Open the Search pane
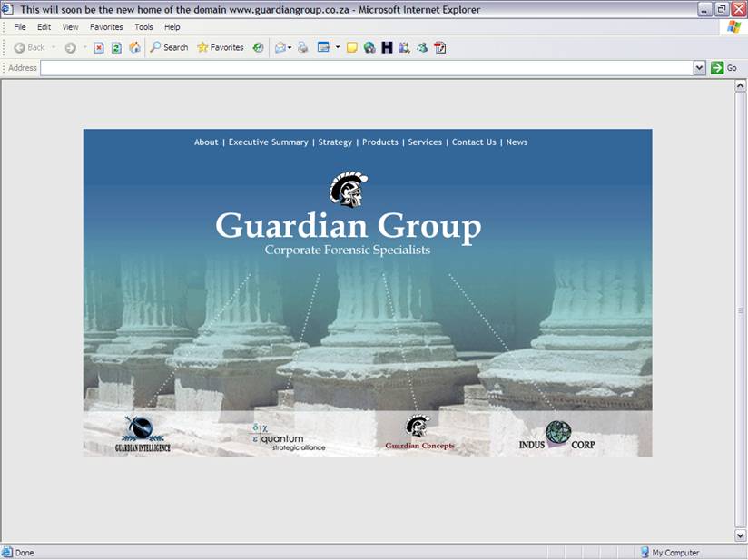 point(170,47)
